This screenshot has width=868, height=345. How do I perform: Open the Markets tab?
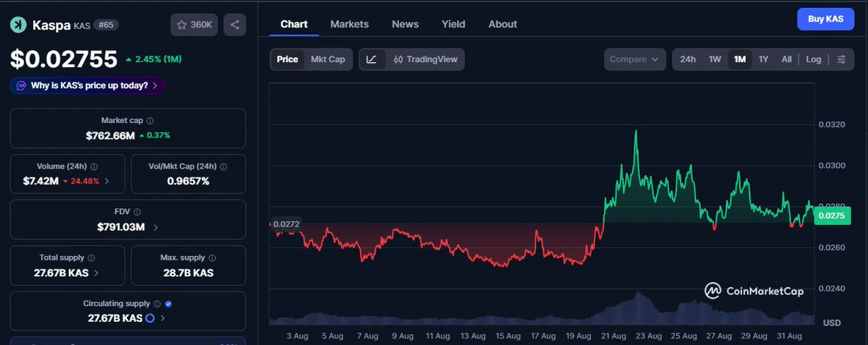click(x=350, y=25)
